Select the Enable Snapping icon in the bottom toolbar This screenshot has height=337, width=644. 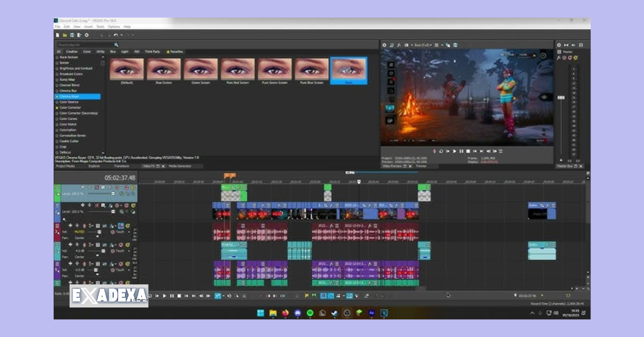[323, 295]
